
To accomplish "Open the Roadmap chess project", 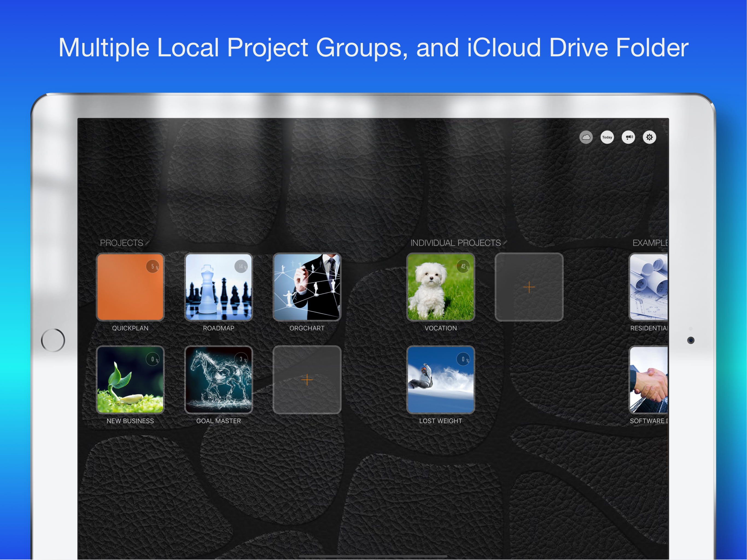I will (x=218, y=287).
